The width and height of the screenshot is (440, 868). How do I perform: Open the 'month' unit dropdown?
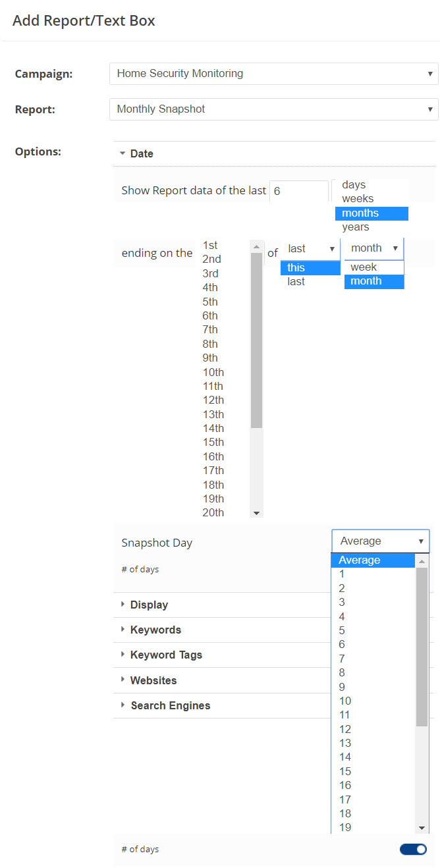pyautogui.click(x=373, y=248)
